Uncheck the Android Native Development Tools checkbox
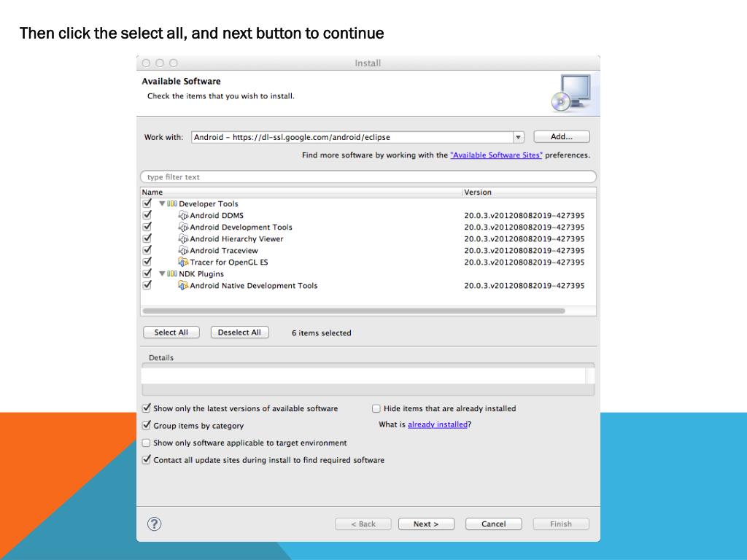Screen dimensions: 747x560 coord(147,285)
